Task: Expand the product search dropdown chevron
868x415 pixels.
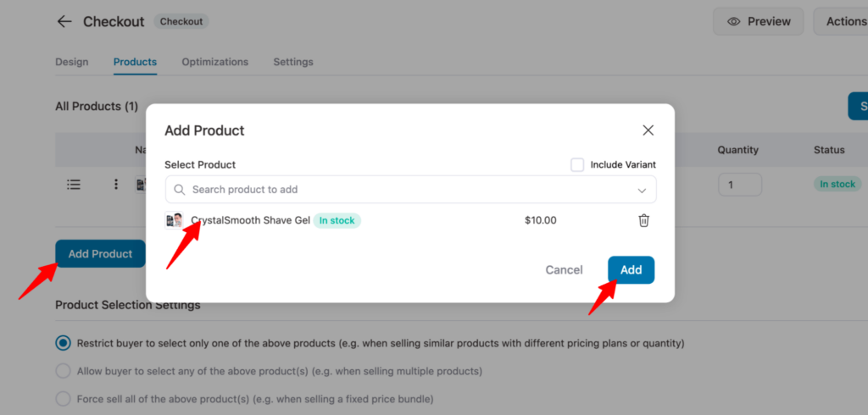Action: point(642,190)
